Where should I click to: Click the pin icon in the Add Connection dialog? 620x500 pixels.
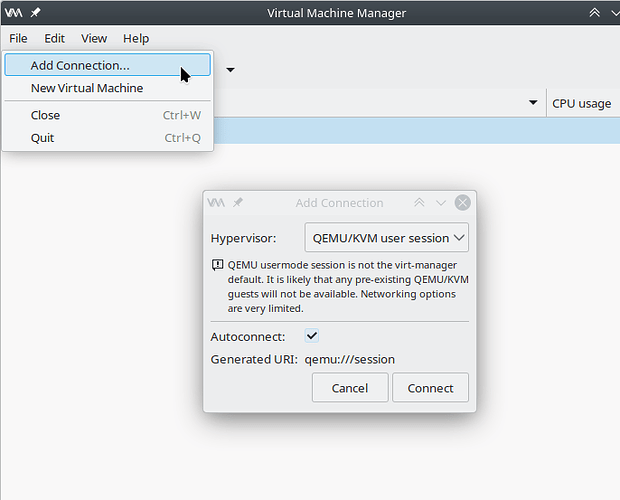pos(238,203)
